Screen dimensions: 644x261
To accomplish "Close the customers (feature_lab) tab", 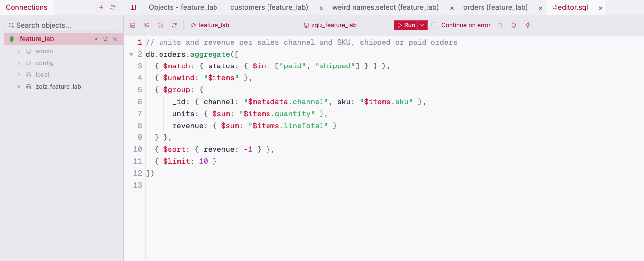I will pyautogui.click(x=321, y=8).
